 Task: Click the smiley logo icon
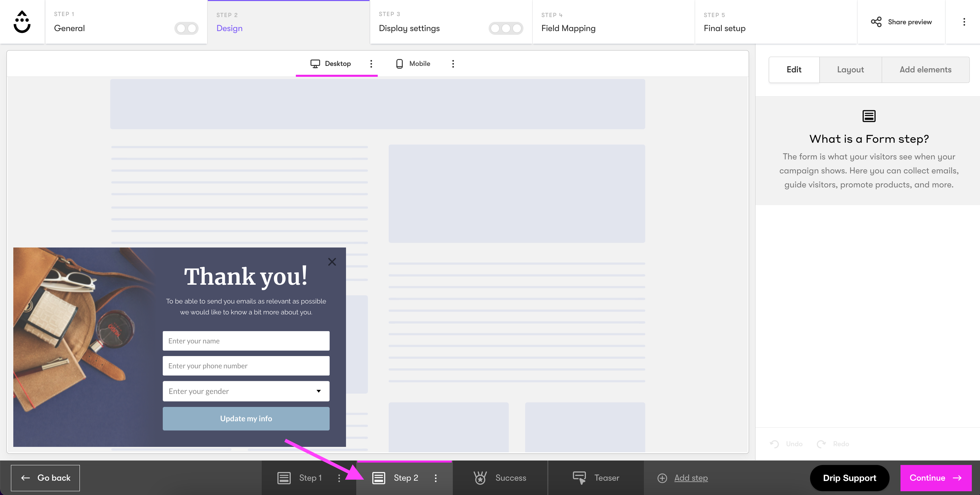click(x=22, y=22)
